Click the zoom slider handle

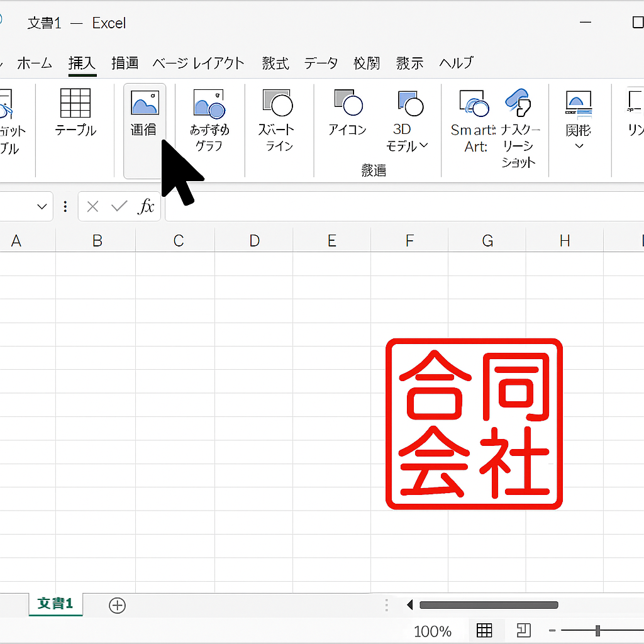[597, 630]
